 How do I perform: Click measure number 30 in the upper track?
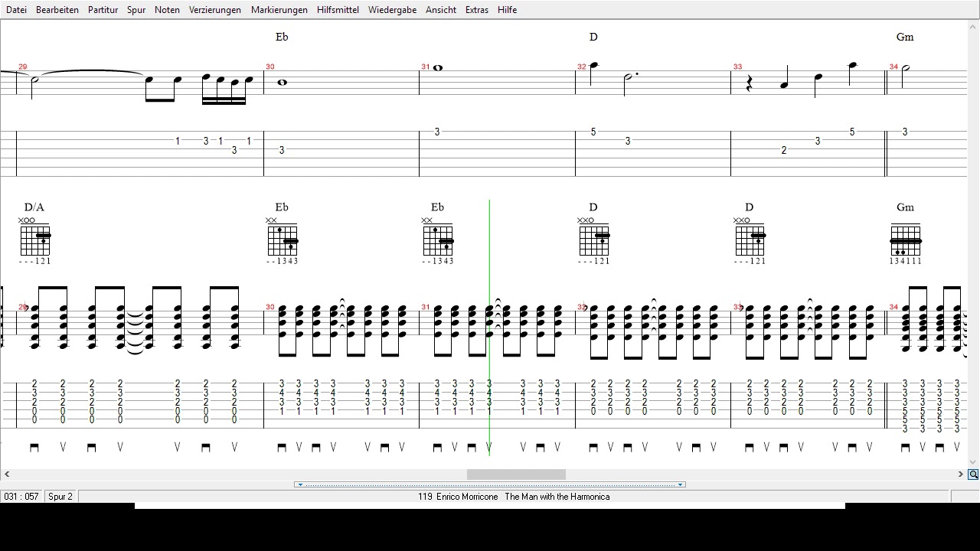click(x=269, y=67)
